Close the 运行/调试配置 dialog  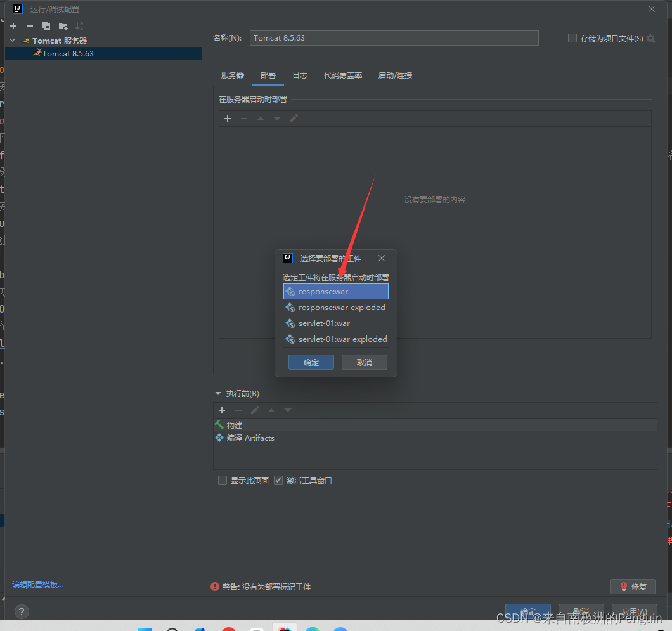[x=652, y=9]
